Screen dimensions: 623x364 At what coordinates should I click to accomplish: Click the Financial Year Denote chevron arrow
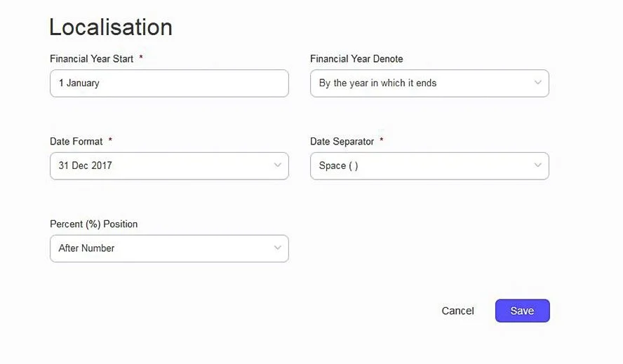click(x=537, y=83)
